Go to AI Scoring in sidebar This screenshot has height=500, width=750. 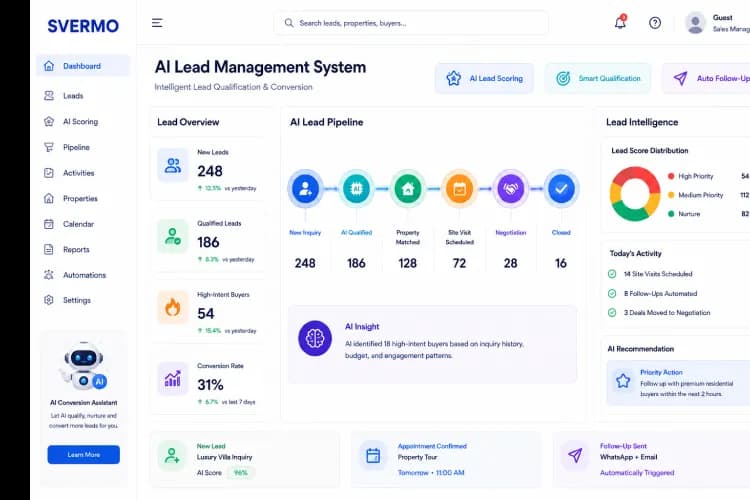(83, 122)
